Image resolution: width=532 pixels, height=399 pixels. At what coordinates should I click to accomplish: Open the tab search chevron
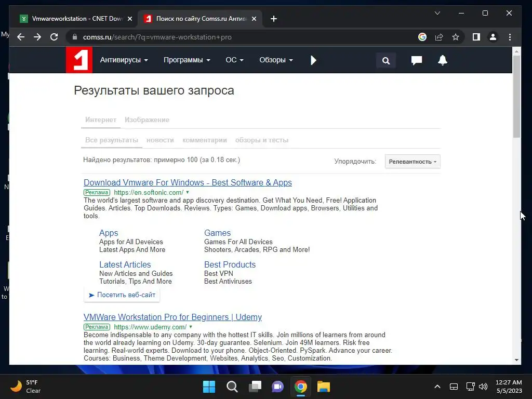click(437, 13)
